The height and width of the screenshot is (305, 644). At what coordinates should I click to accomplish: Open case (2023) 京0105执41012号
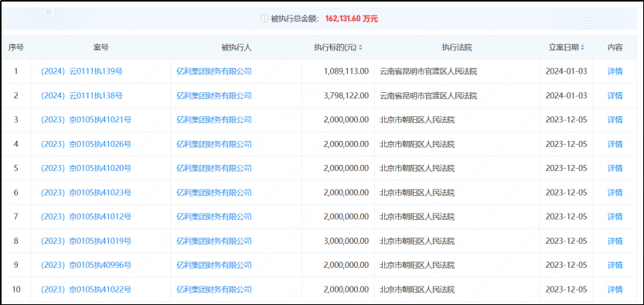click(87, 217)
